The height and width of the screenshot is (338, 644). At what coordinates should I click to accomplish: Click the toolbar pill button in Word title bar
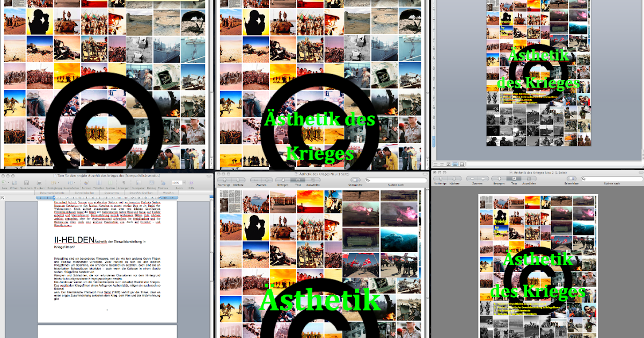pyautogui.click(x=210, y=175)
